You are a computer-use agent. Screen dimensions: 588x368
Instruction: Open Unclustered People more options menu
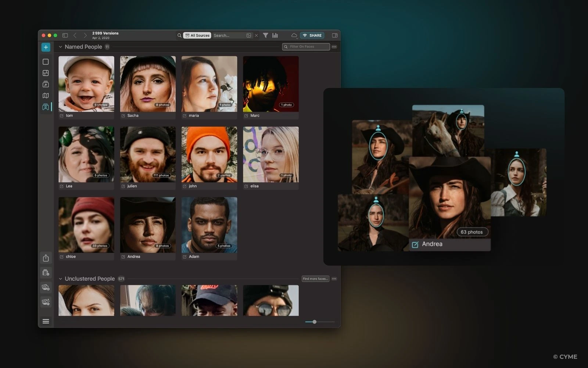point(334,279)
